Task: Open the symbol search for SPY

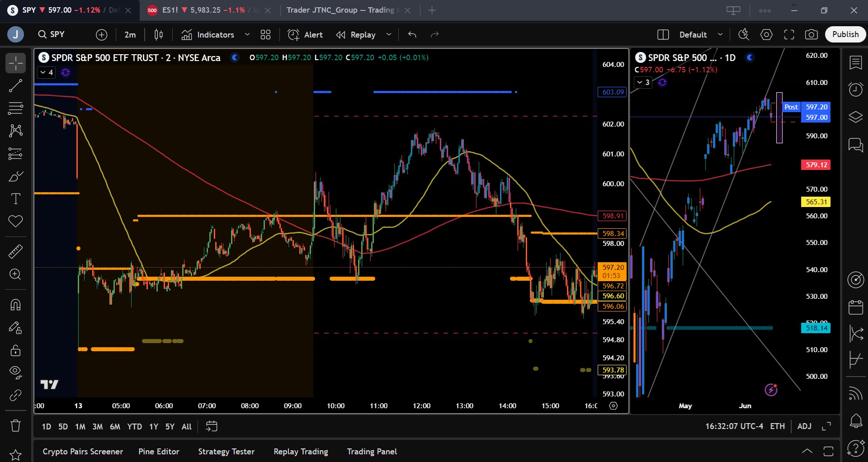Action: [52, 34]
